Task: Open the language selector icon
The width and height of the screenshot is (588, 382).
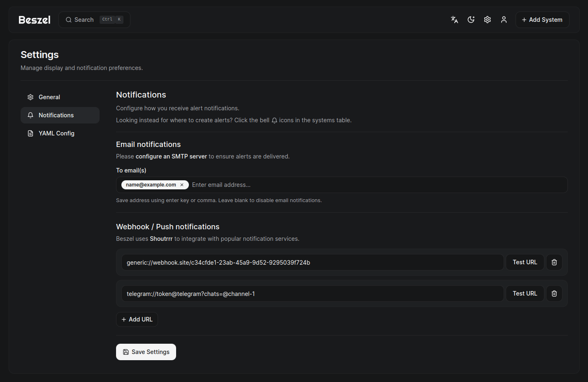Action: point(454,19)
